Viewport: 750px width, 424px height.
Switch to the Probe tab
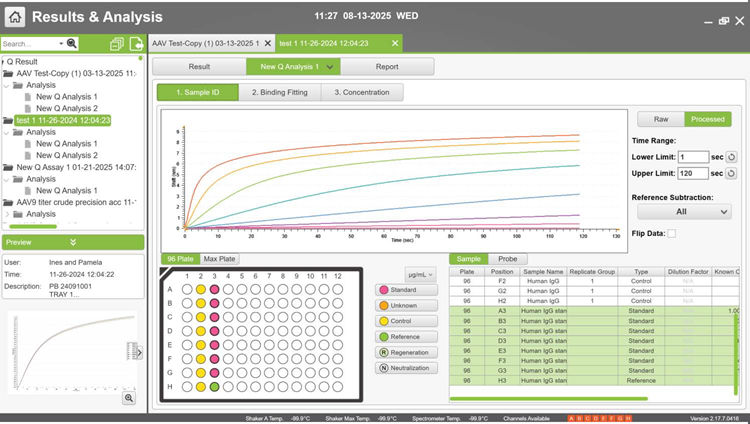507,259
